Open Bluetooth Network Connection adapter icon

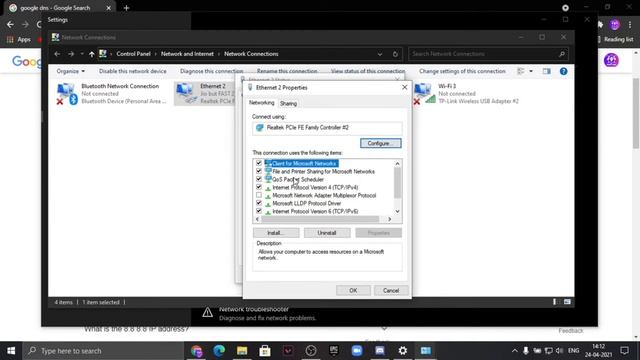click(67, 93)
